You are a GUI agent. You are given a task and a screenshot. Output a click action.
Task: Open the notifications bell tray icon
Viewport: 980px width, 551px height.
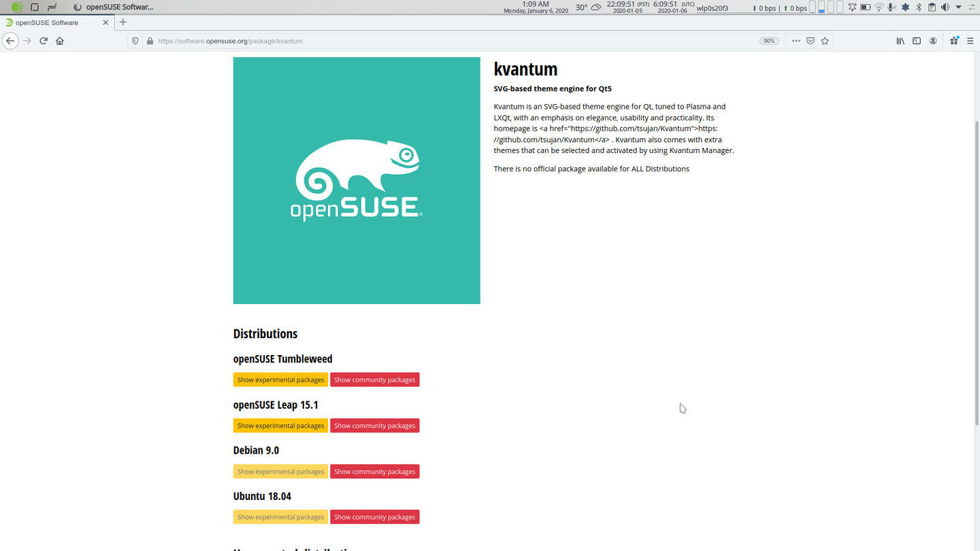coord(852,7)
